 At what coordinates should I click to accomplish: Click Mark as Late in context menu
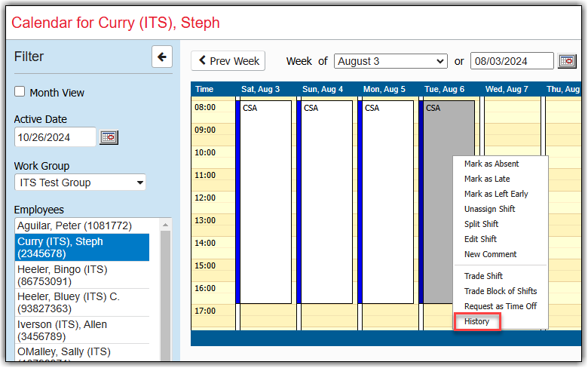click(487, 179)
